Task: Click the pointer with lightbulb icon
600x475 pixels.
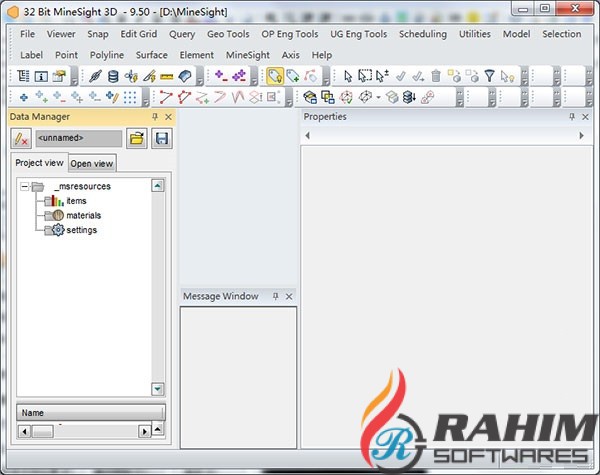Action: pos(507,76)
